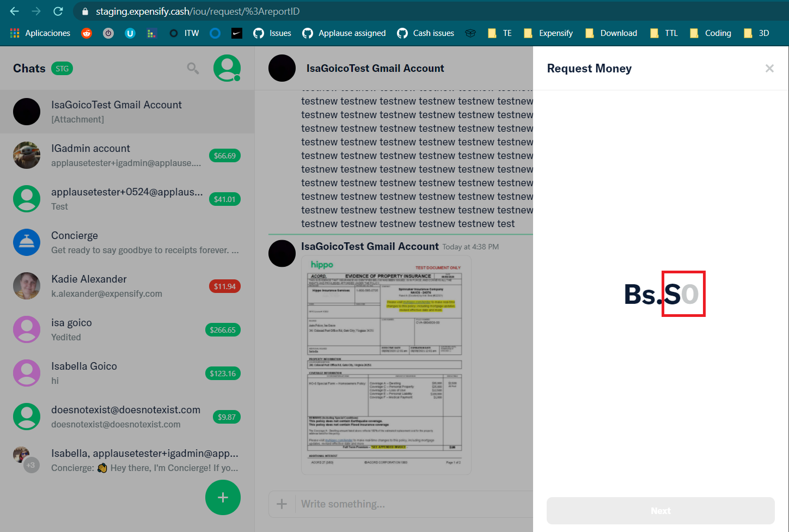The width and height of the screenshot is (789, 532).
Task: Click the Reddit bookmark icon
Action: coord(87,33)
